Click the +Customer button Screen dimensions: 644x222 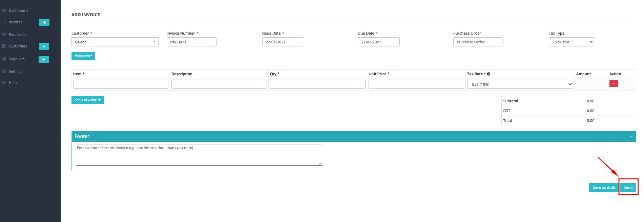point(83,56)
